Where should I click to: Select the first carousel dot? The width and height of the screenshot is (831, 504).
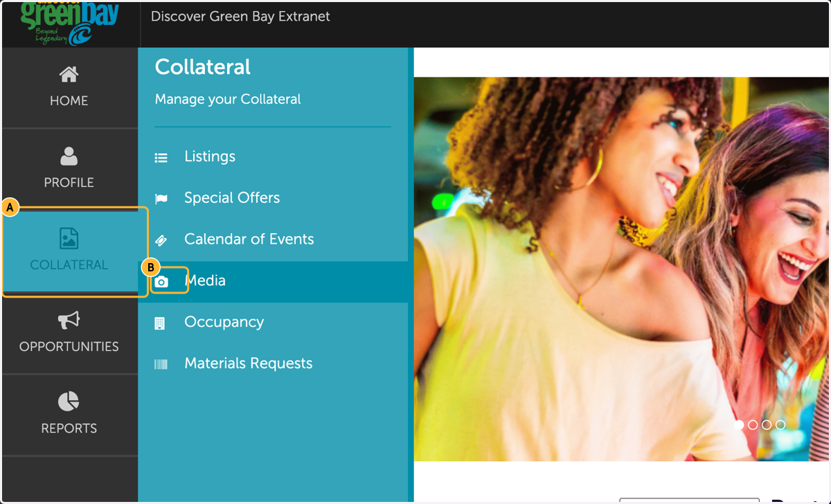(739, 424)
